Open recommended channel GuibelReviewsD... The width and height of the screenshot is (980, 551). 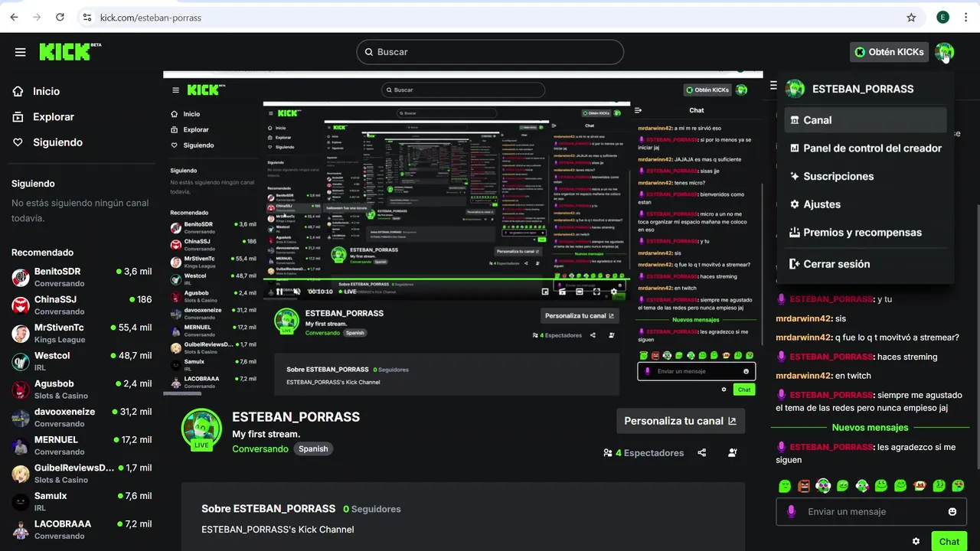coord(82,474)
